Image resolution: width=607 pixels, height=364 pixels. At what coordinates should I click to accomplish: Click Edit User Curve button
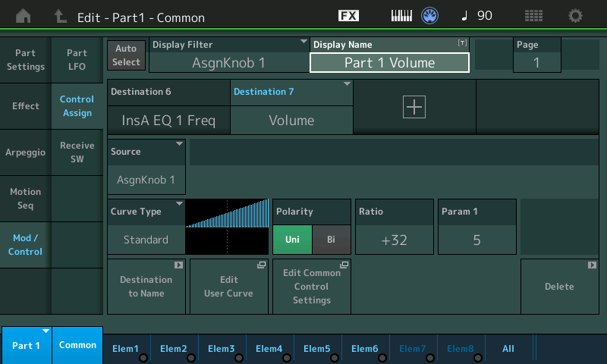coord(228,287)
